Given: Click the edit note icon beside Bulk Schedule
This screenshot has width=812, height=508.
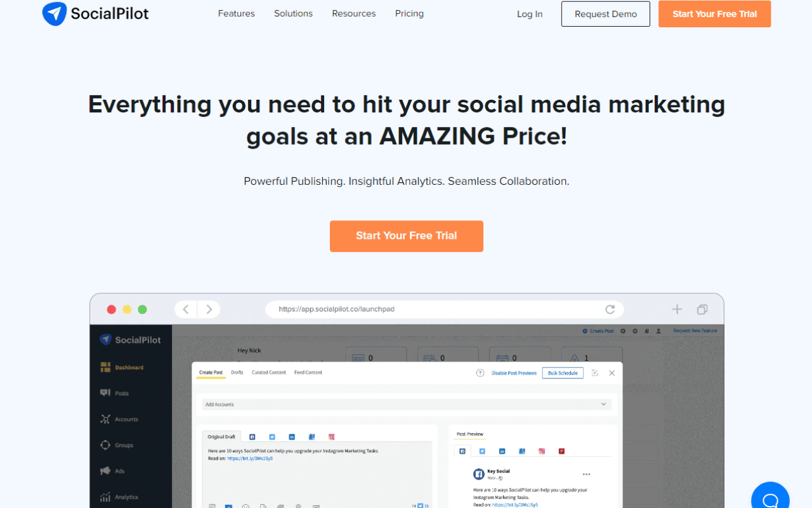Looking at the screenshot, I should click(595, 373).
